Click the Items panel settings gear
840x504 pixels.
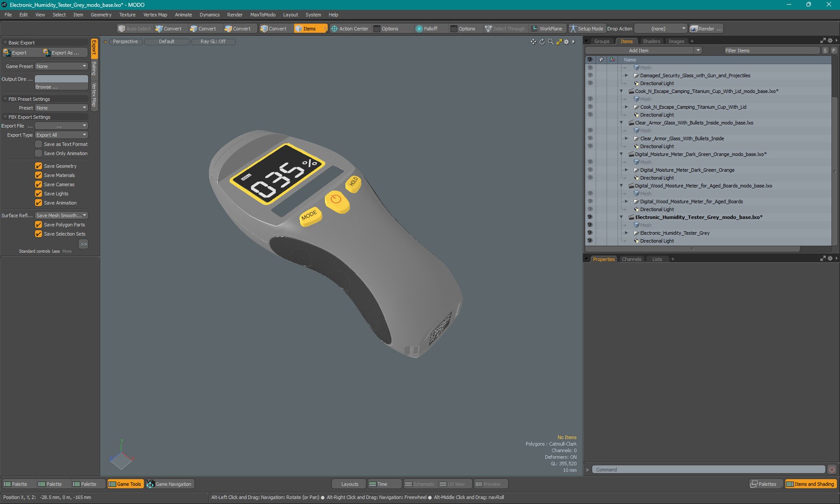[x=830, y=41]
